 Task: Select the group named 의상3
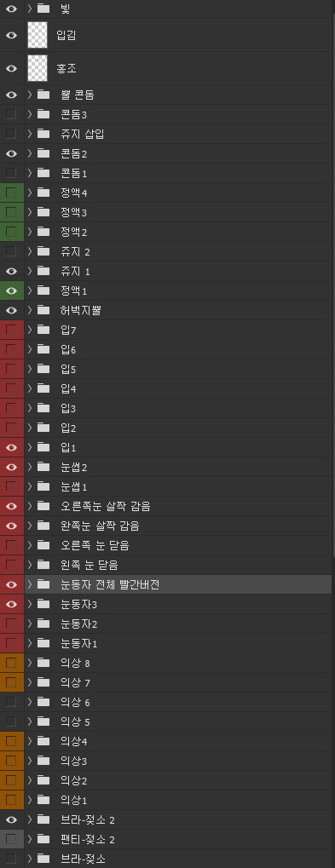pyautogui.click(x=74, y=762)
